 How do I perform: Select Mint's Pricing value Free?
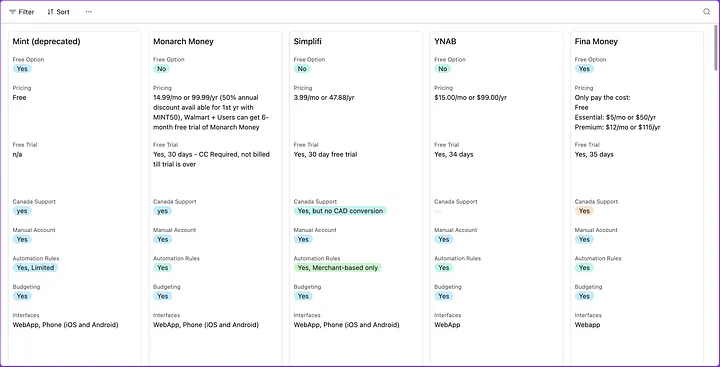(x=19, y=97)
